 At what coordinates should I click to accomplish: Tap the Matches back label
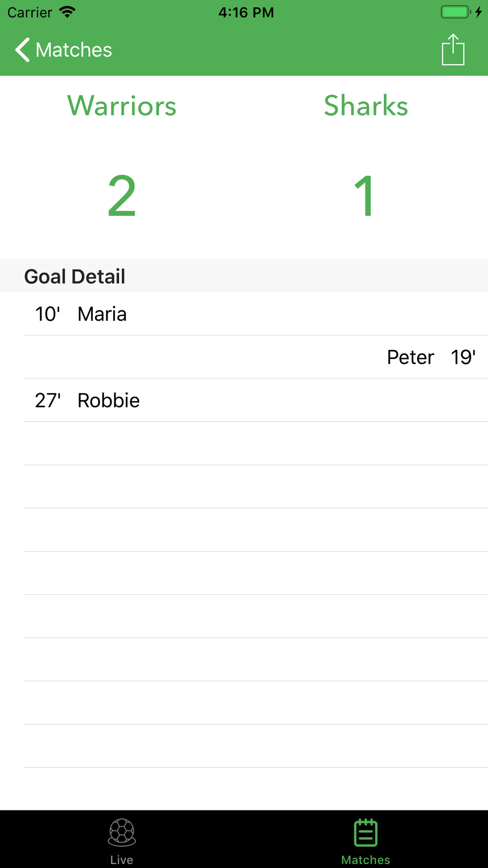click(x=74, y=50)
